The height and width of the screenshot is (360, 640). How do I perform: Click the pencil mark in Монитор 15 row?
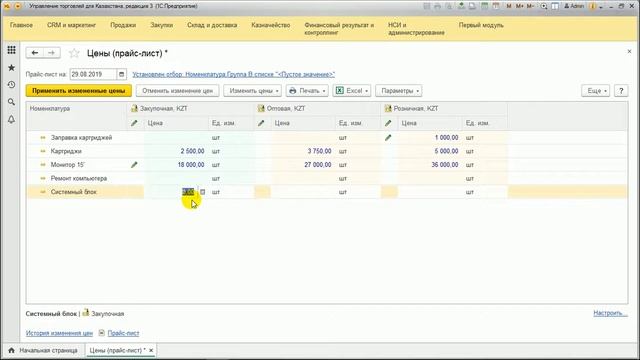134,165
